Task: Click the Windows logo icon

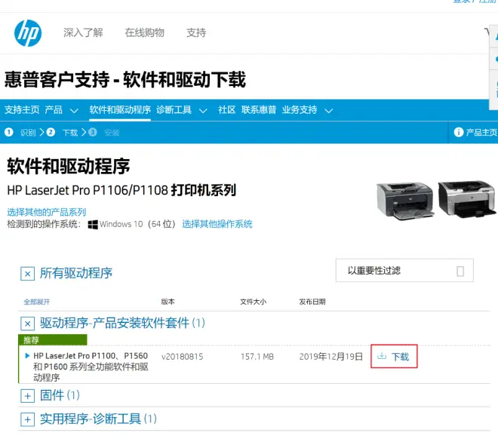Action: pyautogui.click(x=93, y=225)
